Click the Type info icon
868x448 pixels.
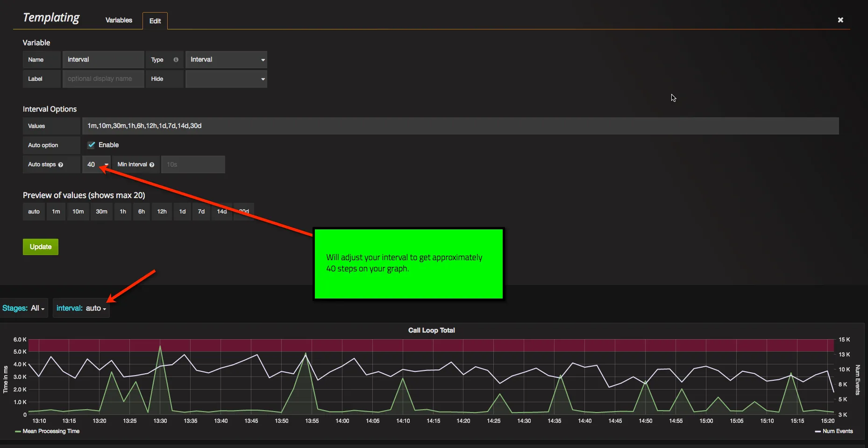click(176, 60)
